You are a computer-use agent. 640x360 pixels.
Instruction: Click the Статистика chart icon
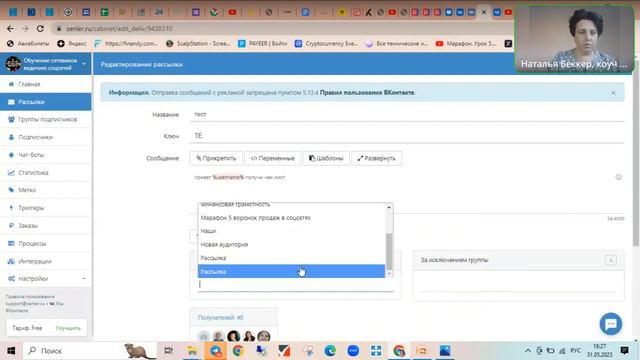[x=11, y=173]
